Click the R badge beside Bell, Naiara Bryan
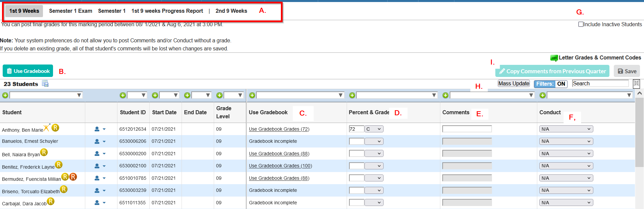 coord(44,152)
